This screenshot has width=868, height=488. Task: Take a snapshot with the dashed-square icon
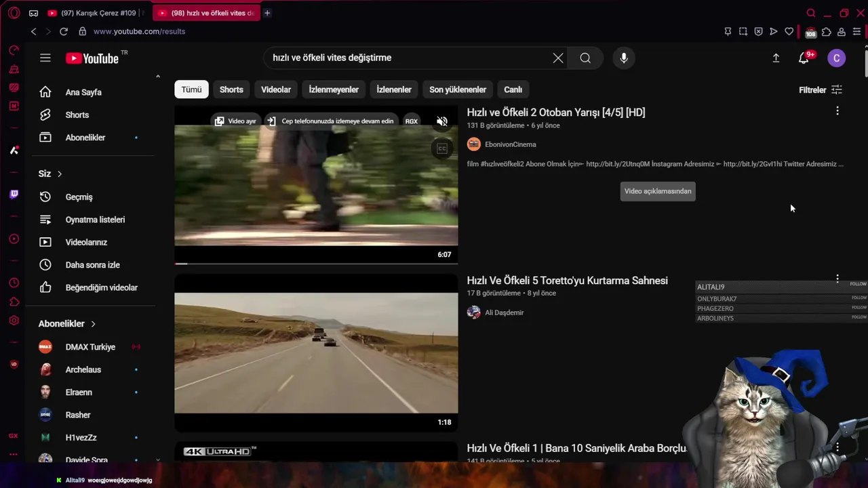pyautogui.click(x=743, y=31)
